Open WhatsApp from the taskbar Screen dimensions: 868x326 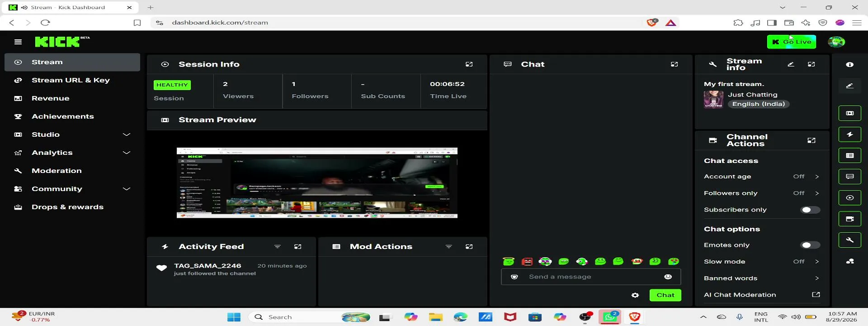tap(610, 317)
